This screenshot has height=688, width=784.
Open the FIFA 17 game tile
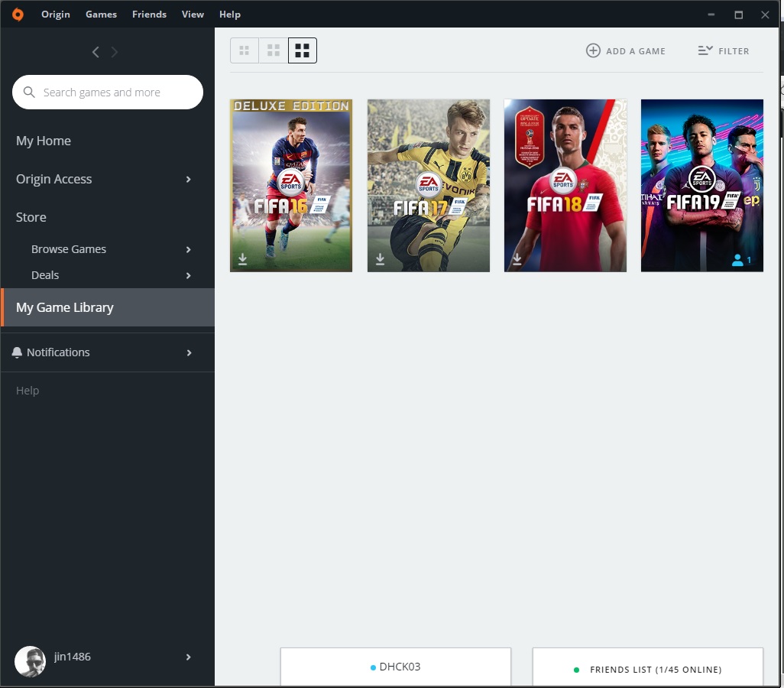(429, 186)
